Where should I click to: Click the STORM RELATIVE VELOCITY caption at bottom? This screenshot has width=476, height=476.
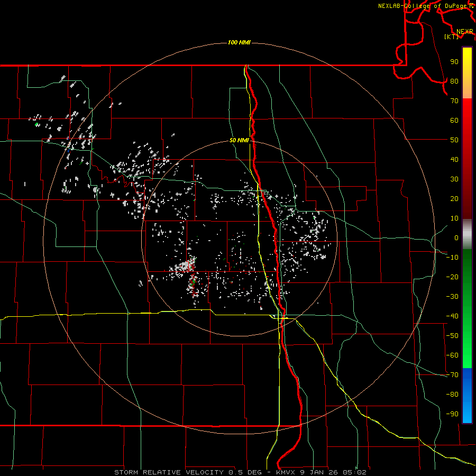coord(240,472)
